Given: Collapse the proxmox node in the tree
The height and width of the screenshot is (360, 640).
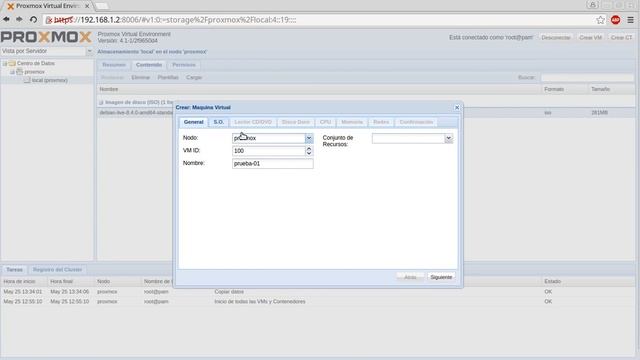Looking at the screenshot, I should point(12,72).
